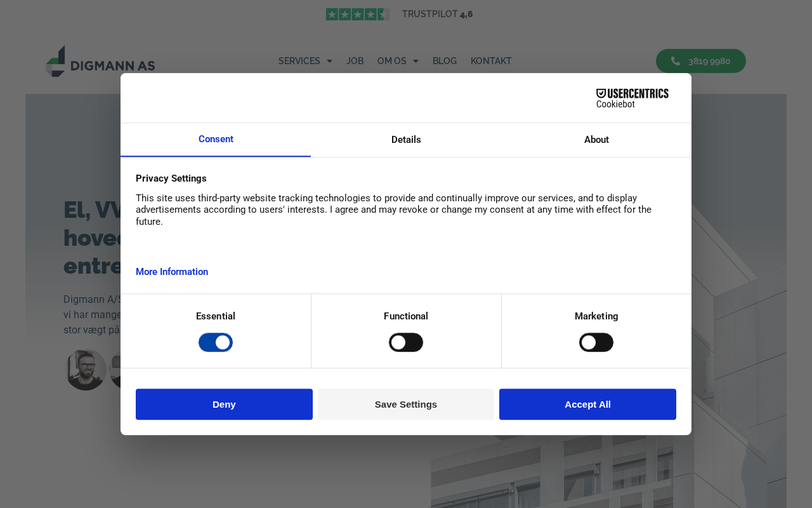Click the Functional category label

click(x=406, y=316)
